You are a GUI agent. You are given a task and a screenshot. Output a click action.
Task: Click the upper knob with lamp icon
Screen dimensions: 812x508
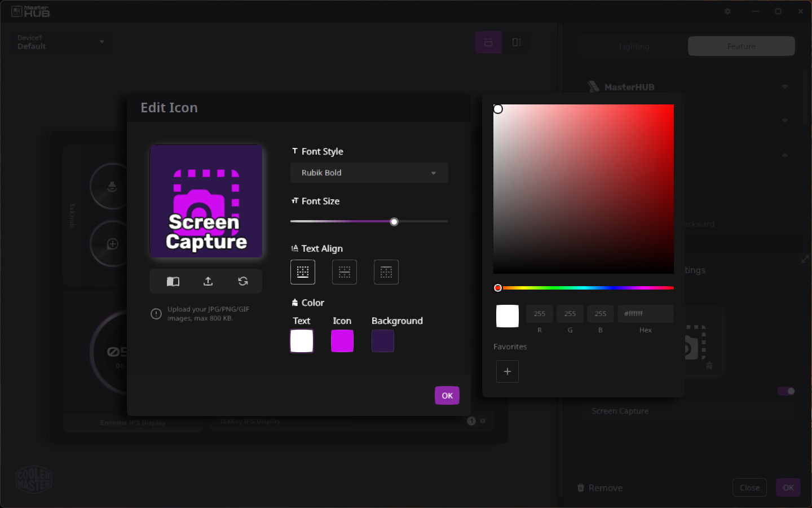112,186
